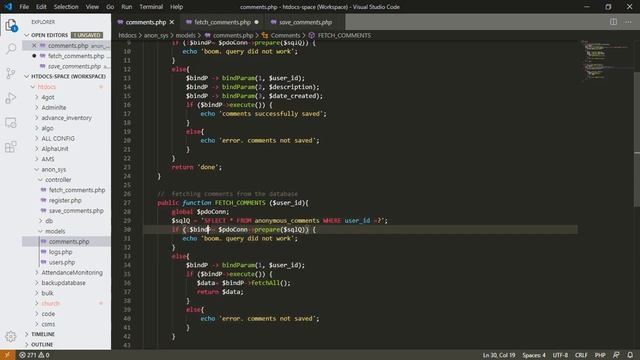Click the htdocs breadcrumb

(127, 36)
